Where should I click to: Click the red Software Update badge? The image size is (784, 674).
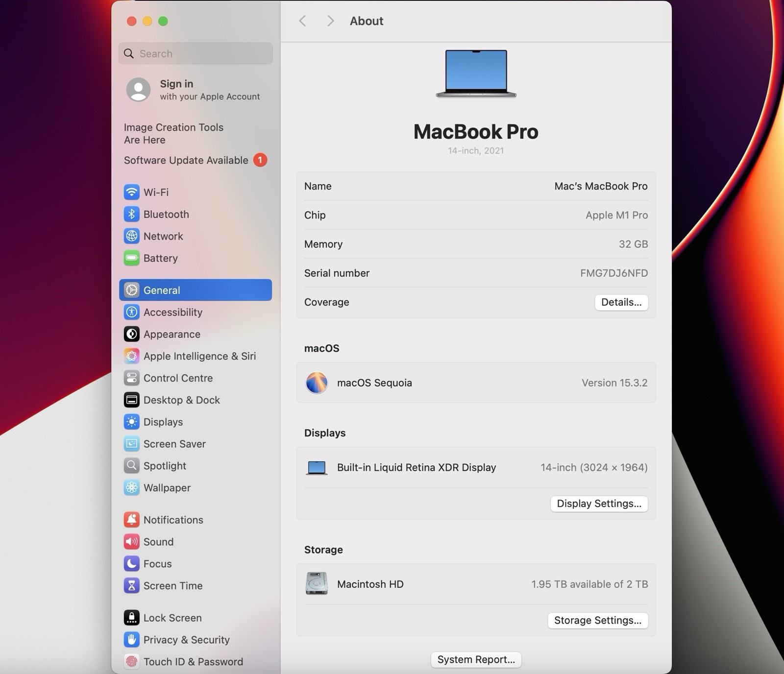click(x=260, y=160)
